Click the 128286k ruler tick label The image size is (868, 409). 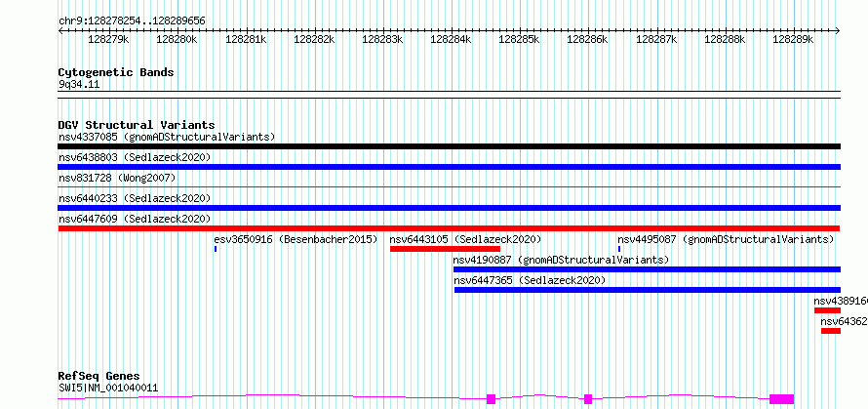(x=587, y=39)
